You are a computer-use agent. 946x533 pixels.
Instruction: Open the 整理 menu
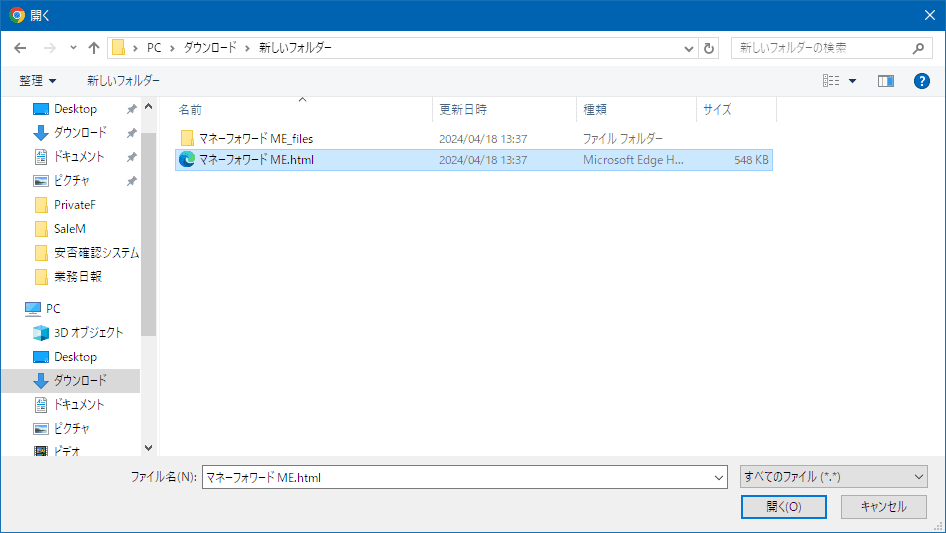[x=38, y=81]
